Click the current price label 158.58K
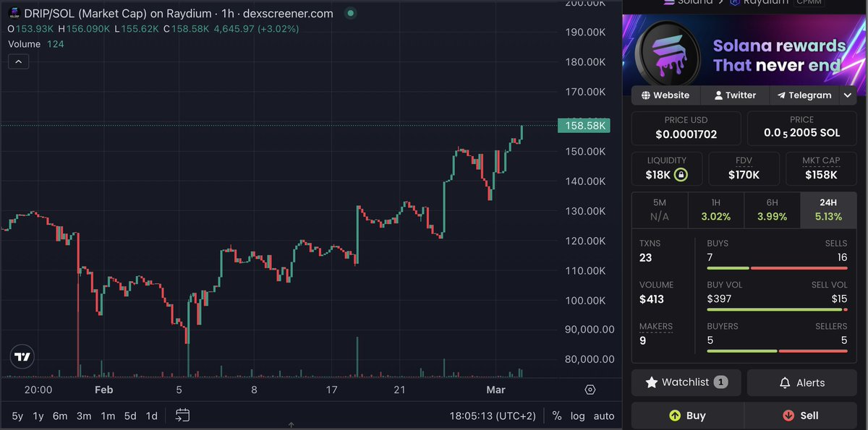 [584, 126]
